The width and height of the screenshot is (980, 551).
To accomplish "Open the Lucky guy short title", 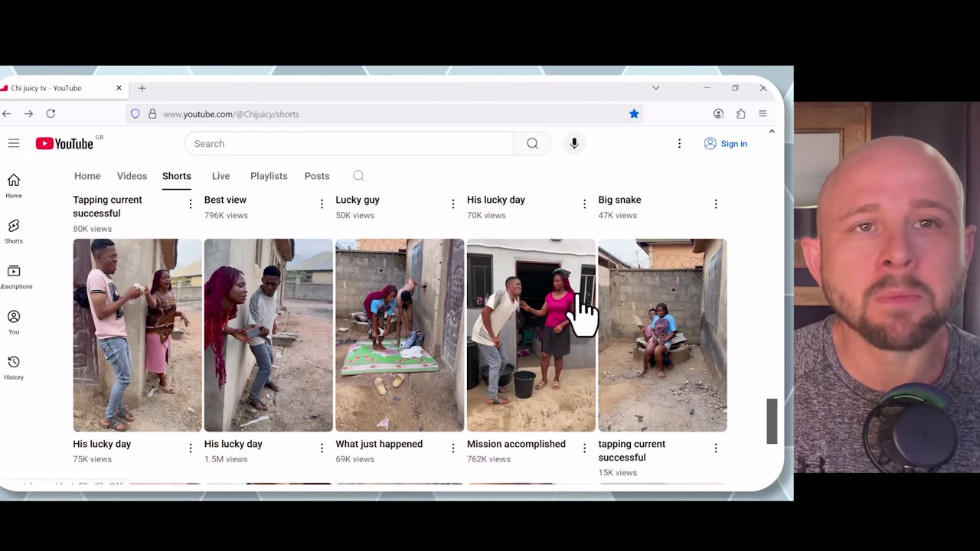I will 358,200.
